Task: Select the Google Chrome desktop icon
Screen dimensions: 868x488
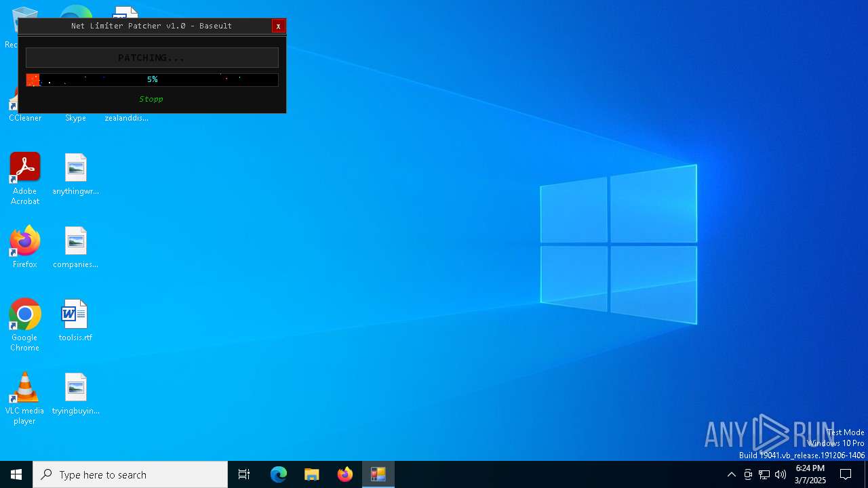Action: tap(25, 325)
